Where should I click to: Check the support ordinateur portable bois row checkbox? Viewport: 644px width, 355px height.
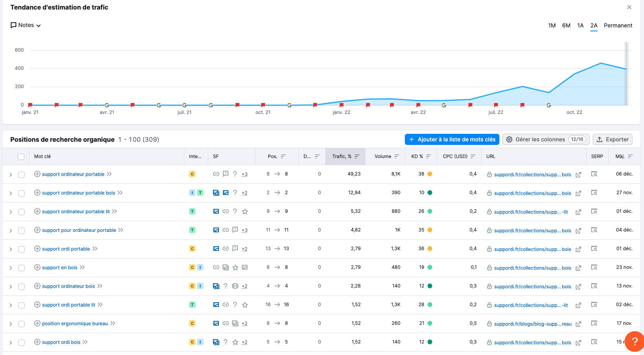pyautogui.click(x=21, y=193)
